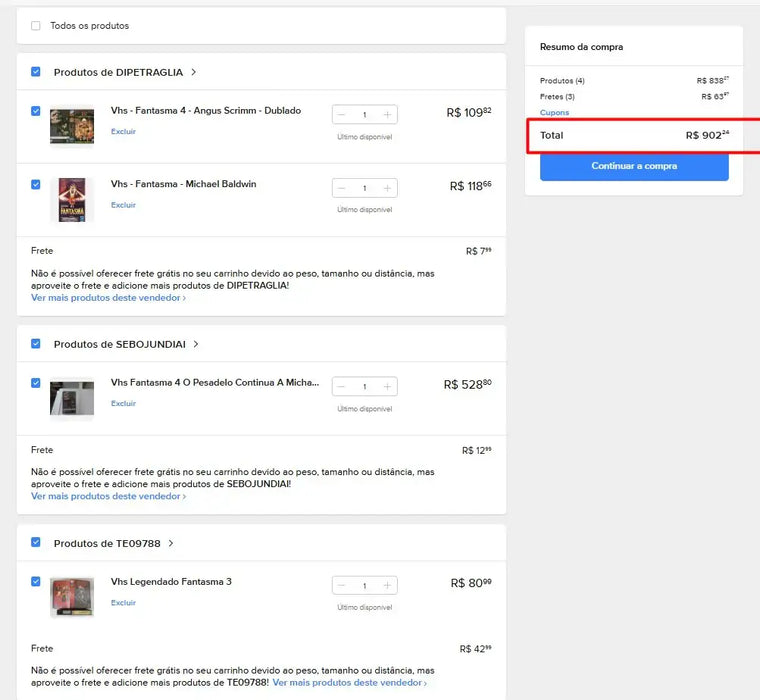The height and width of the screenshot is (700, 760).
Task: Open the Cupons link in summary
Action: pos(554,113)
